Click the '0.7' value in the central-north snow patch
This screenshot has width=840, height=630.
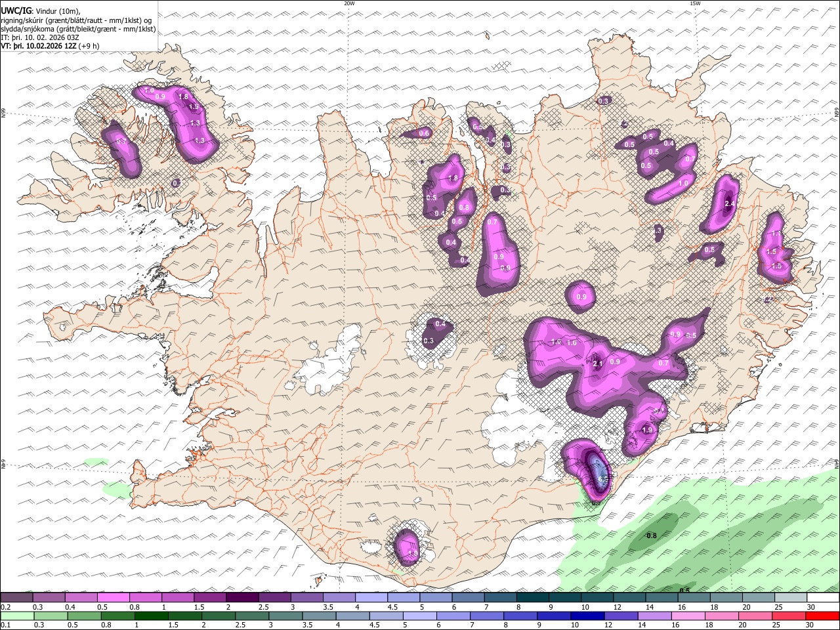(x=493, y=222)
